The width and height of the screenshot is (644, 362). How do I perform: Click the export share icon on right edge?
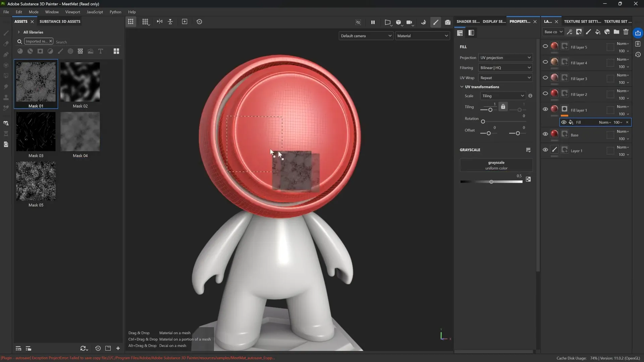638,33
